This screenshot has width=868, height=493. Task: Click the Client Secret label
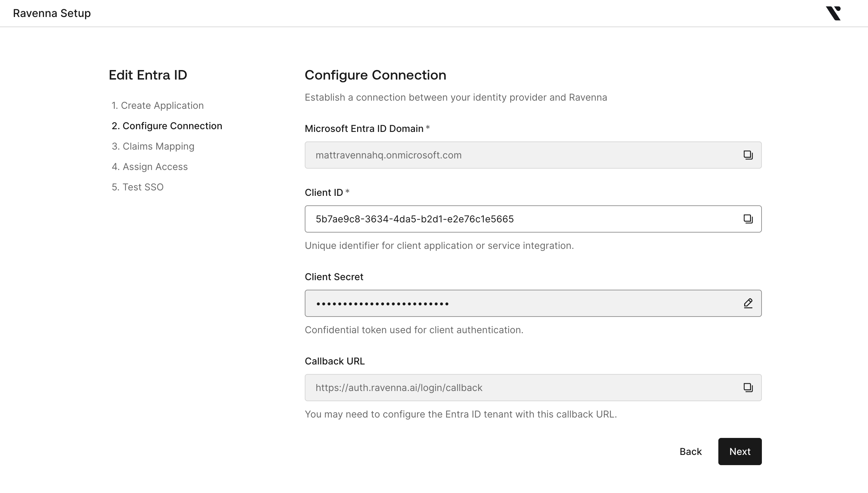pyautogui.click(x=334, y=277)
